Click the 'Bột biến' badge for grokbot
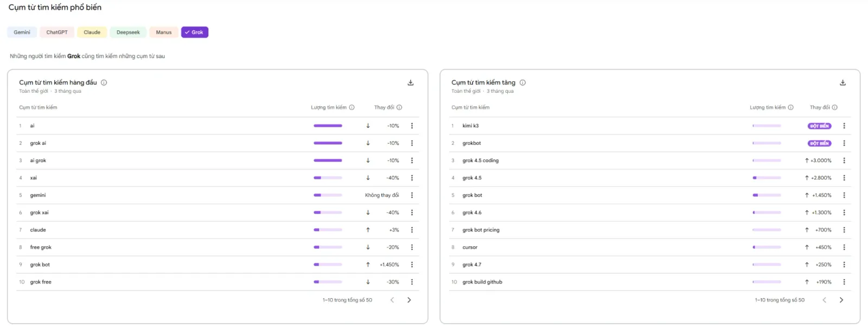This screenshot has width=868, height=335. (x=819, y=143)
